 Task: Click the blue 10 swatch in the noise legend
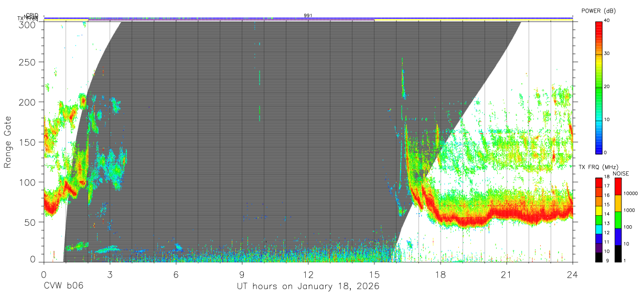click(618, 237)
